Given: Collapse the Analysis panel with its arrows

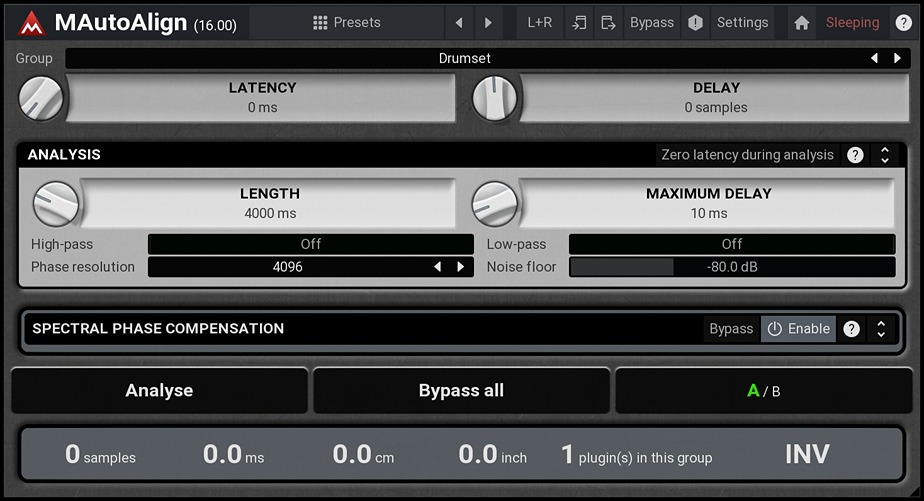Looking at the screenshot, I should point(885,154).
